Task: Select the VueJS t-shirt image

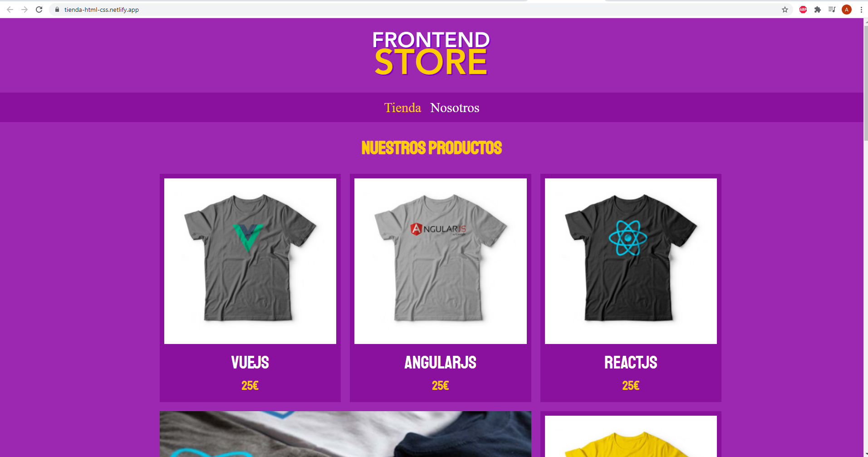Action: [250, 261]
